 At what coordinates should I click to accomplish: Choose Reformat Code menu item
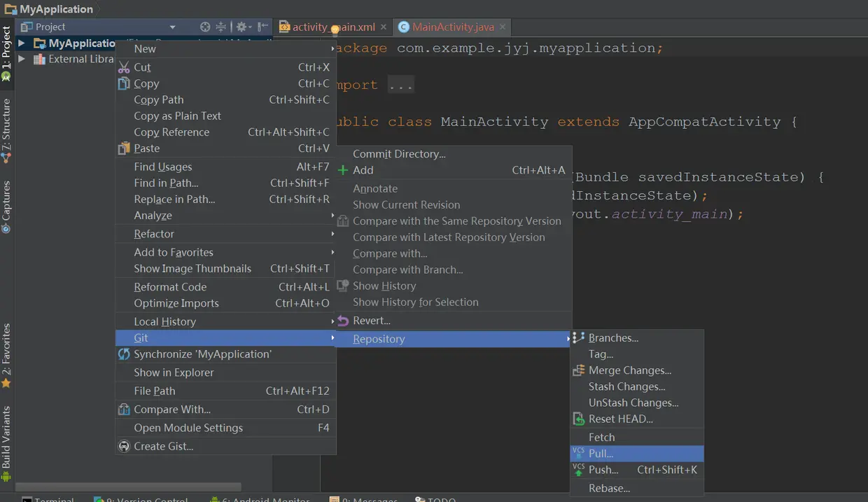point(225,287)
